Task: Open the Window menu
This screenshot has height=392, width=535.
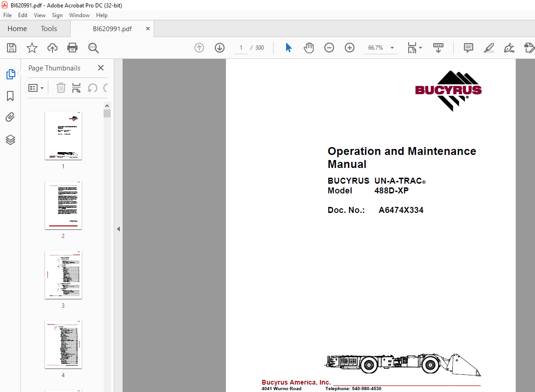Action: tap(79, 15)
